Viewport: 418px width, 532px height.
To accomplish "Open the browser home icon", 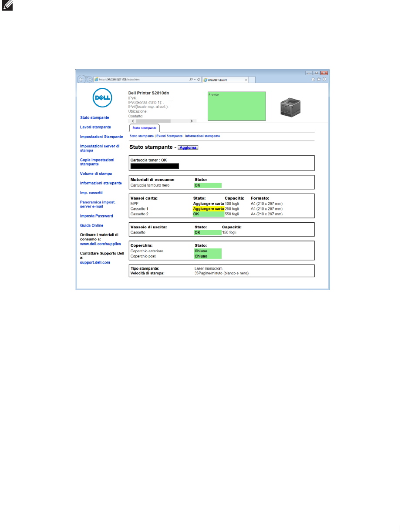I will [x=313, y=80].
